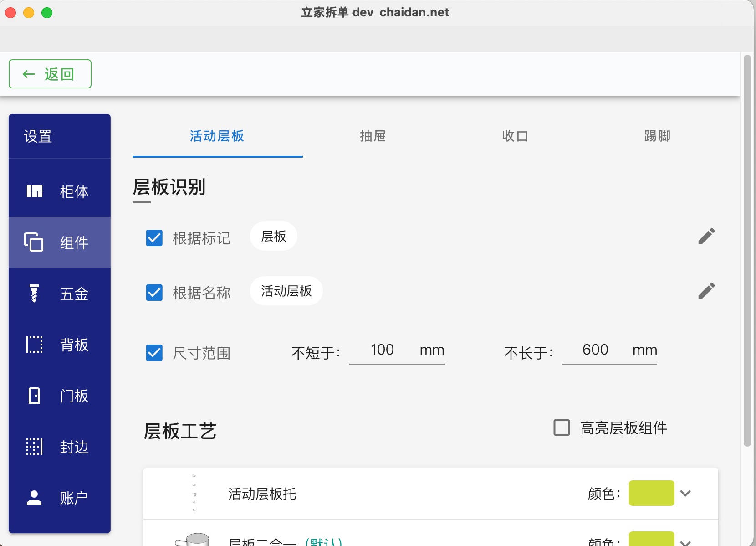This screenshot has width=756, height=546.
Task: Open the 五金 sidebar label
Action: coord(74,294)
